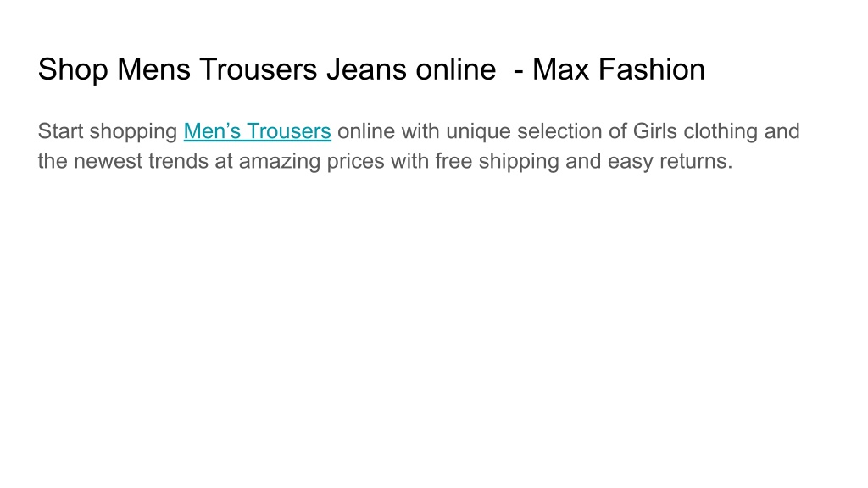Click the dash before Max Fashion
The height and width of the screenshot is (488, 868).
click(519, 71)
